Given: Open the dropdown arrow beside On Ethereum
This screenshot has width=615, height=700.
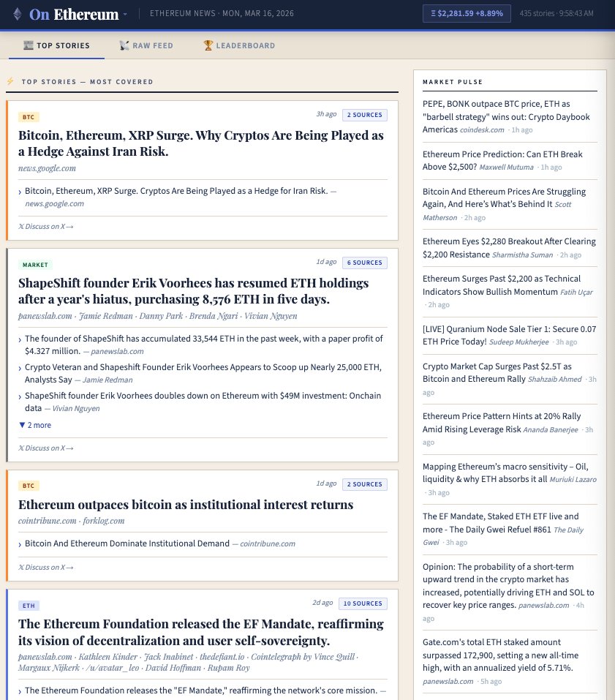Looking at the screenshot, I should pyautogui.click(x=125, y=15).
